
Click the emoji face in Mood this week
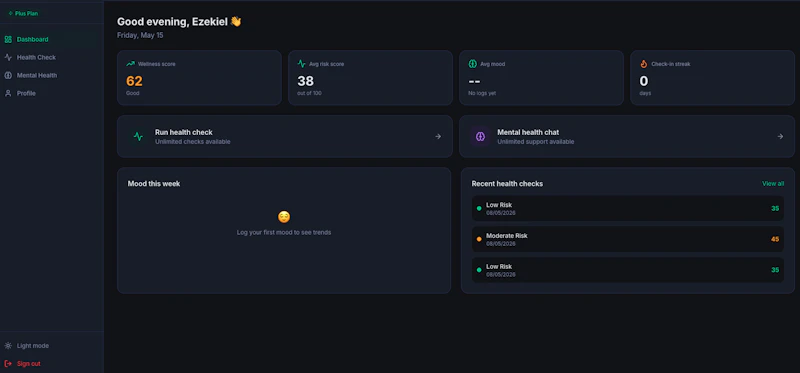[x=284, y=217]
